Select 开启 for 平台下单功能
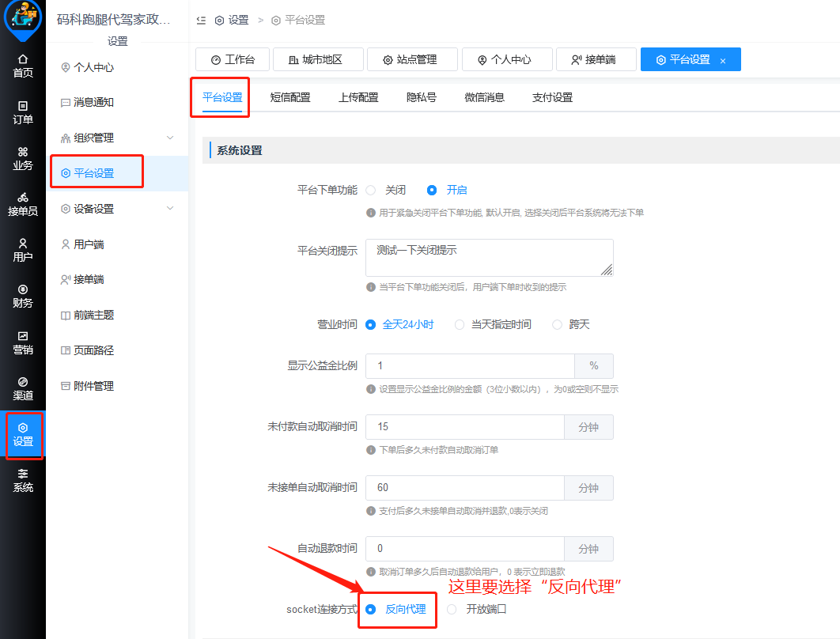Viewport: 840px width, 639px height. tap(447, 190)
